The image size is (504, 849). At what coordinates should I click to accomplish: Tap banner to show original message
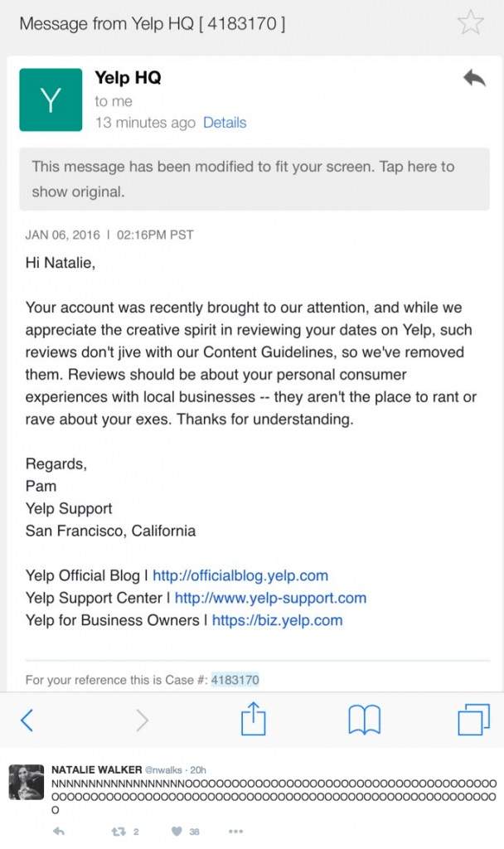(254, 178)
